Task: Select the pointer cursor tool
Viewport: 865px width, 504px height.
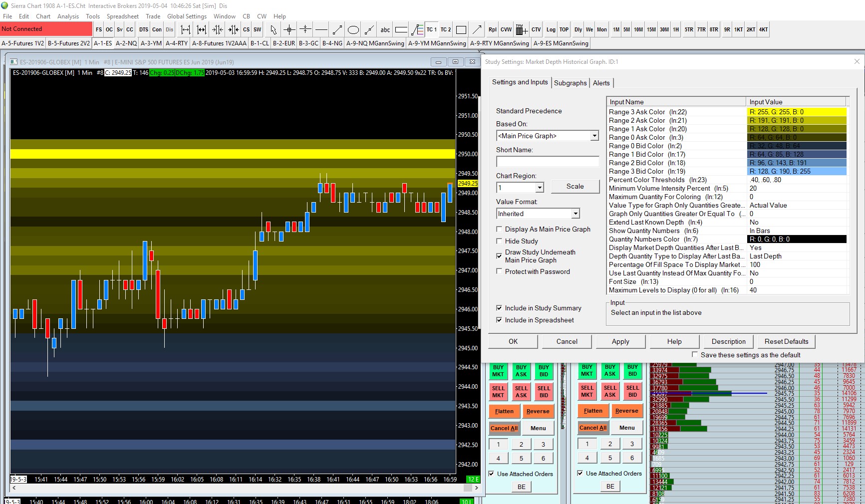Action: coord(273,30)
